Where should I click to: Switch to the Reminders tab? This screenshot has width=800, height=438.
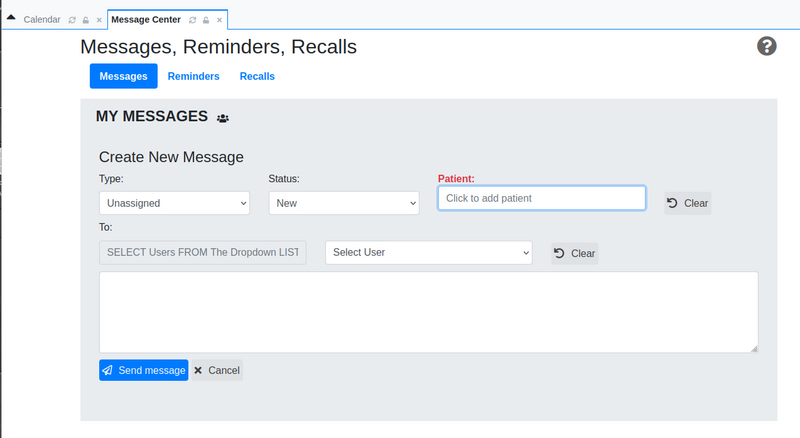tap(193, 76)
